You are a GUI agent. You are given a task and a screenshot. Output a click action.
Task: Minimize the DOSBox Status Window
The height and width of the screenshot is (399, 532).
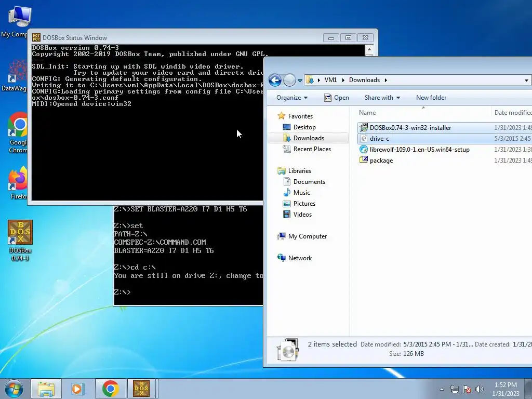point(331,37)
